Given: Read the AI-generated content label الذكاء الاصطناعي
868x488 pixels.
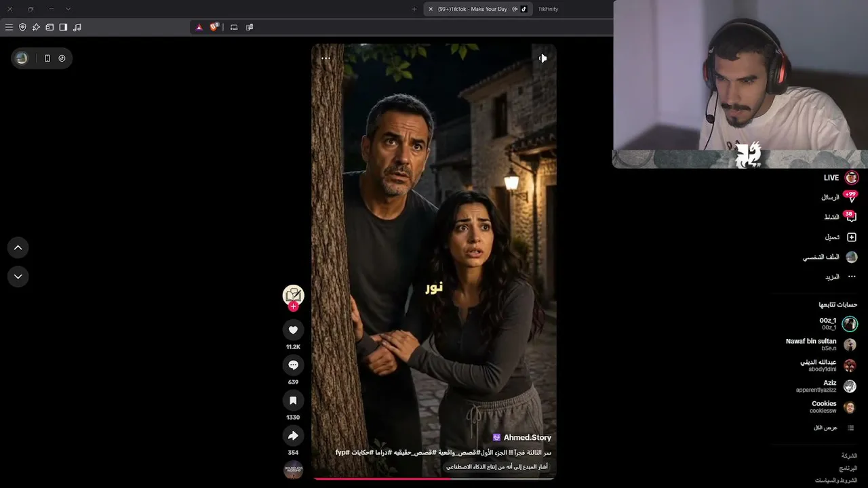Looking at the screenshot, I should pyautogui.click(x=497, y=467).
